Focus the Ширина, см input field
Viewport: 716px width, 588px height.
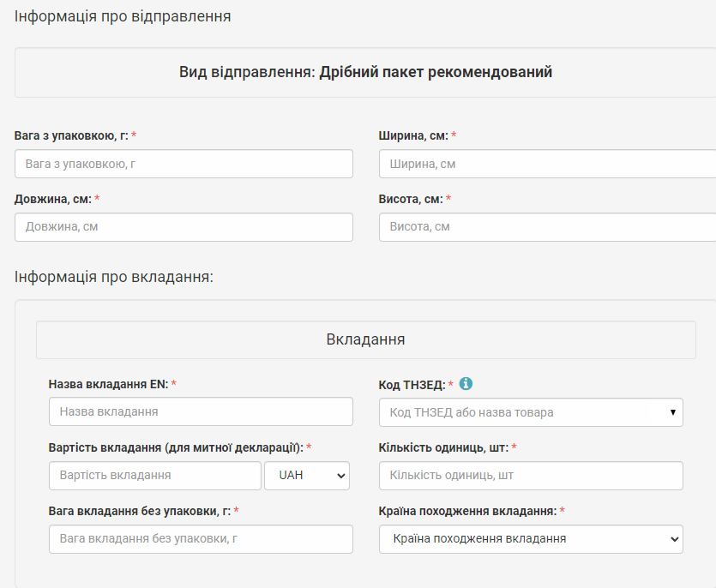[547, 164]
